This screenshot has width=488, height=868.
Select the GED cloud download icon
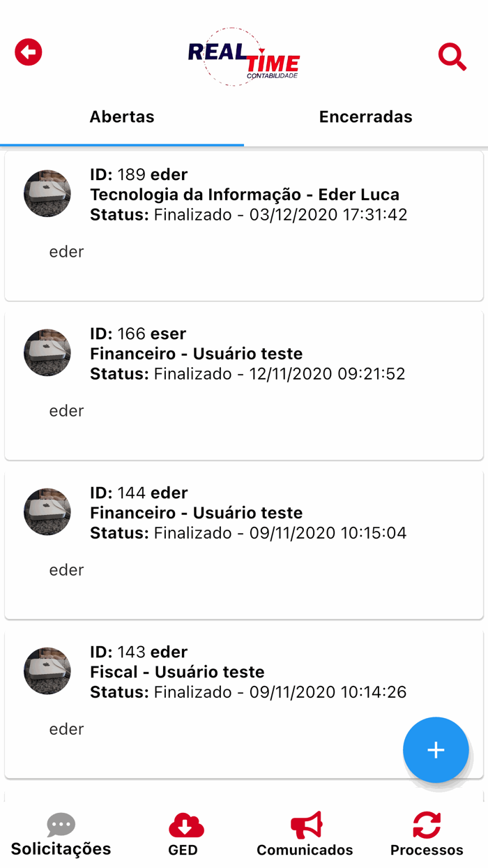pyautogui.click(x=183, y=824)
